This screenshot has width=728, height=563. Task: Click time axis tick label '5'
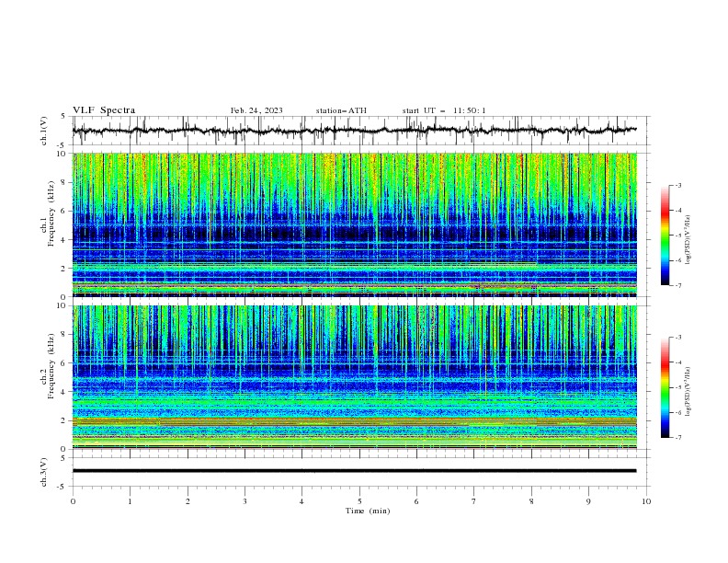pos(359,501)
